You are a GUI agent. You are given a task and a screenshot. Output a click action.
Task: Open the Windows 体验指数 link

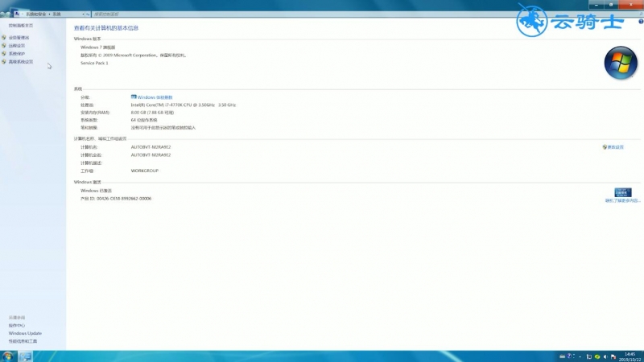tap(155, 97)
